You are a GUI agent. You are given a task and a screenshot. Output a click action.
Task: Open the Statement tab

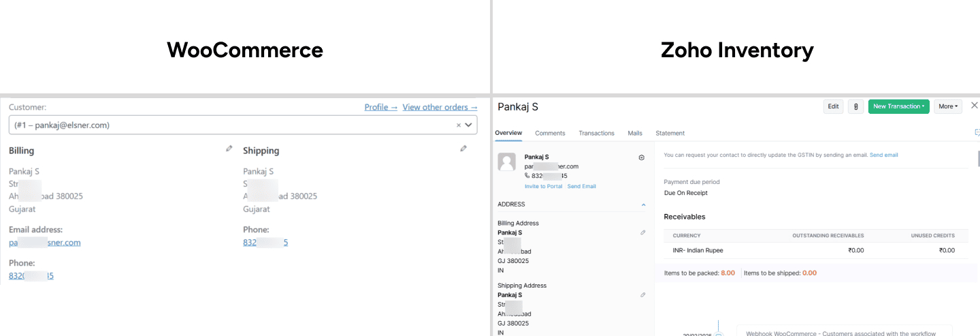[670, 133]
